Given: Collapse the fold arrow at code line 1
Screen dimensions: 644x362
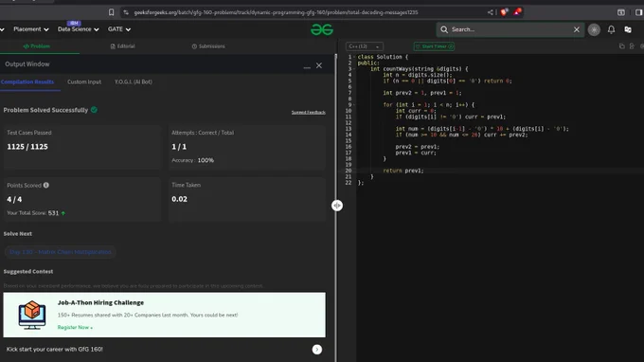Looking at the screenshot, I should click(354, 57).
